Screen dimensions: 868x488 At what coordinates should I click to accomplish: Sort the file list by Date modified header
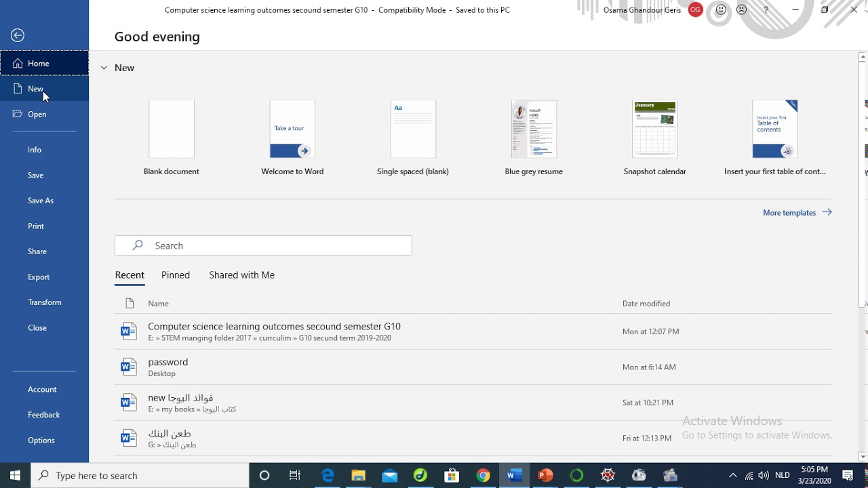click(x=646, y=304)
